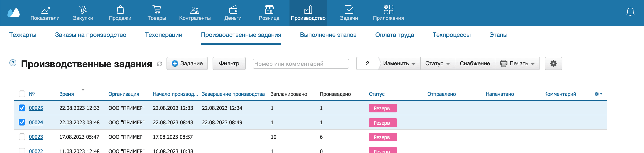Click completion time 22.08.2023 08:49
The height and width of the screenshot is (153, 644).
click(x=222, y=122)
